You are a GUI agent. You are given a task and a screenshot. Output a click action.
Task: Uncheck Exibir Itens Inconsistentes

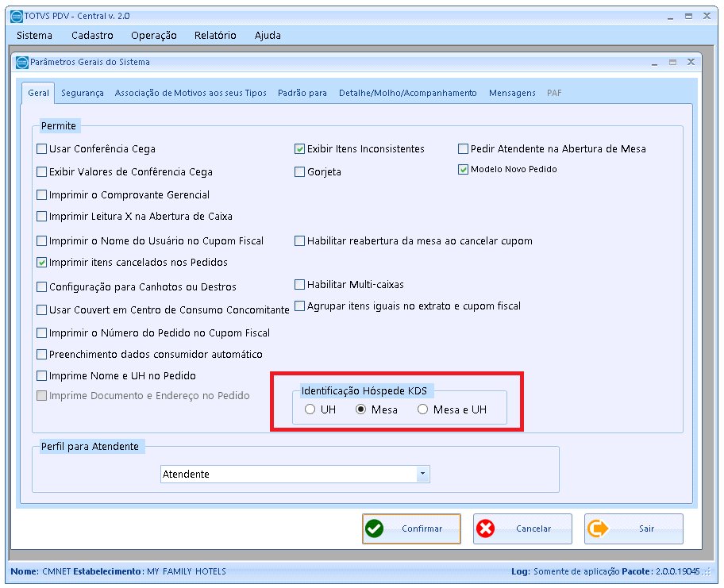[299, 148]
